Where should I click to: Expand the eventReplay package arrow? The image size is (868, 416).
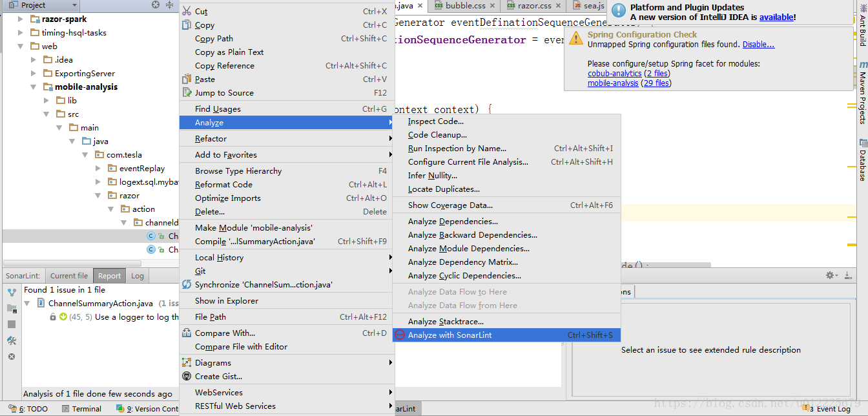(x=98, y=168)
